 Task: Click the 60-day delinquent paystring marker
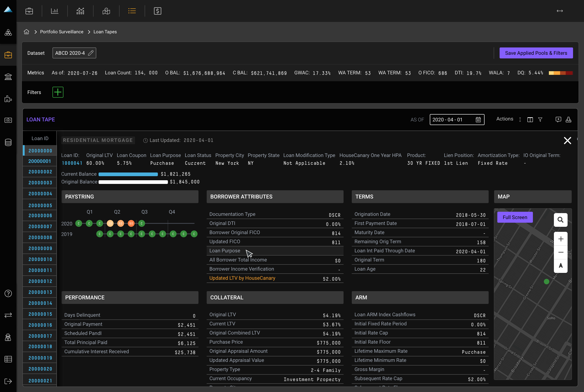click(x=121, y=223)
